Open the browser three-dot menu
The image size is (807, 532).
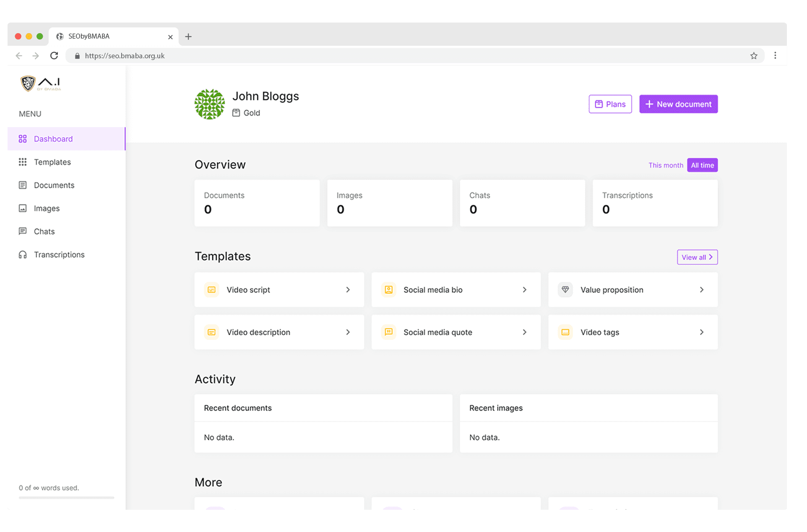775,55
